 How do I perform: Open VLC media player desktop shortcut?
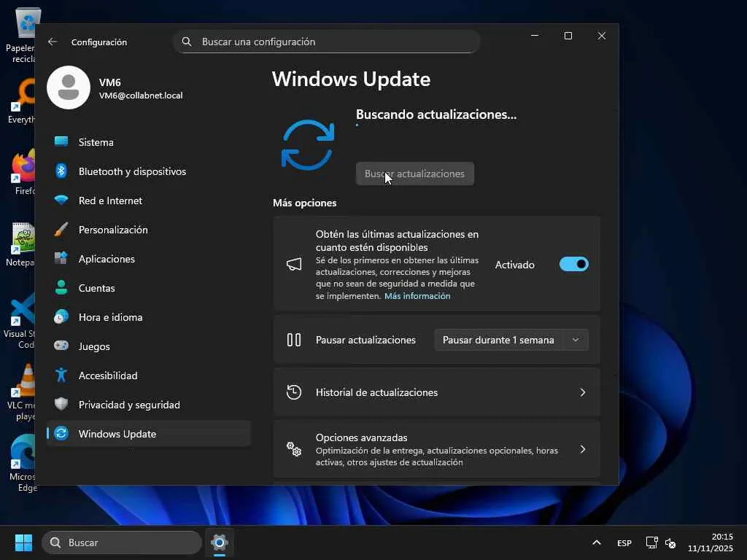(23, 392)
